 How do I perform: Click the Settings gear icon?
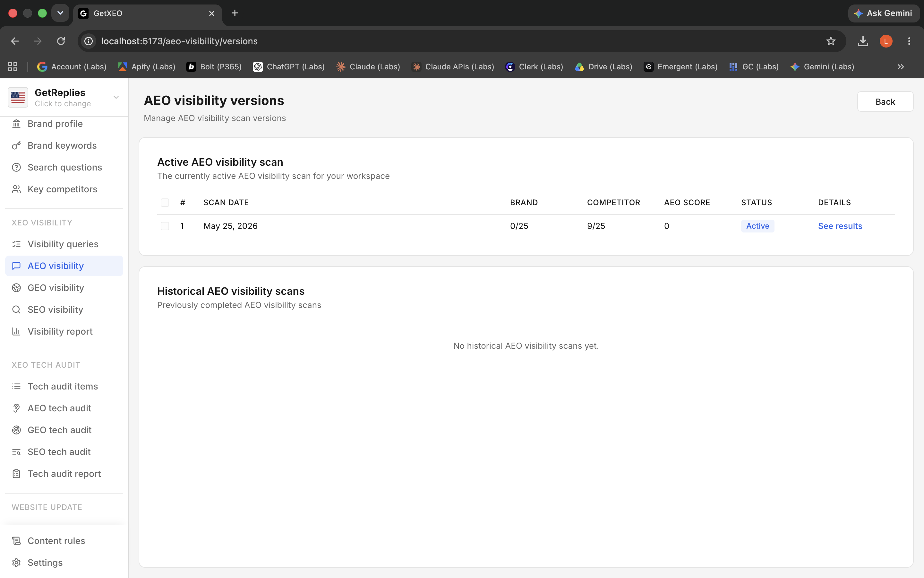[x=16, y=563]
